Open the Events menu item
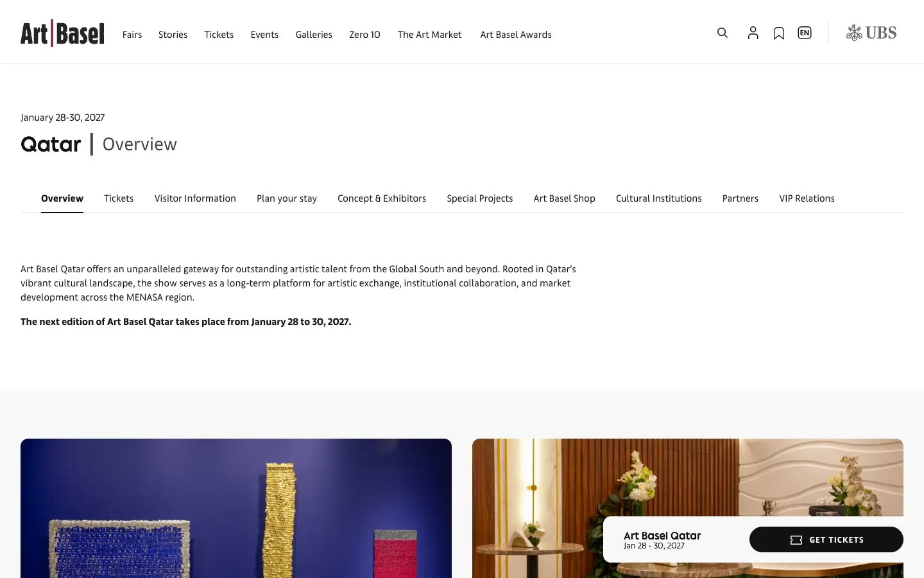The image size is (924, 578). click(x=264, y=35)
